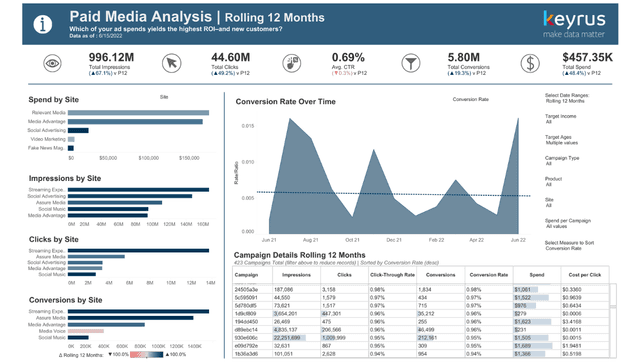Select Media Voice bar in Conversions by Site

[x=86, y=331]
